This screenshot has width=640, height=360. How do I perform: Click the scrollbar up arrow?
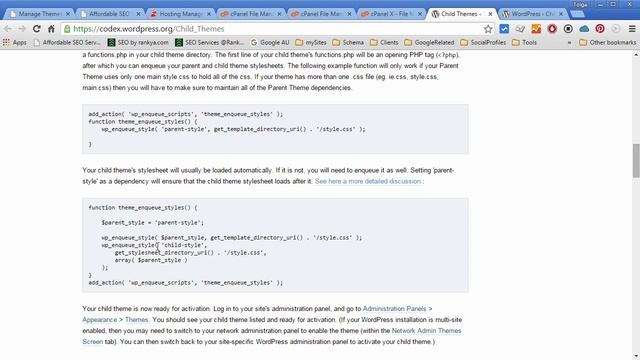[x=636, y=54]
